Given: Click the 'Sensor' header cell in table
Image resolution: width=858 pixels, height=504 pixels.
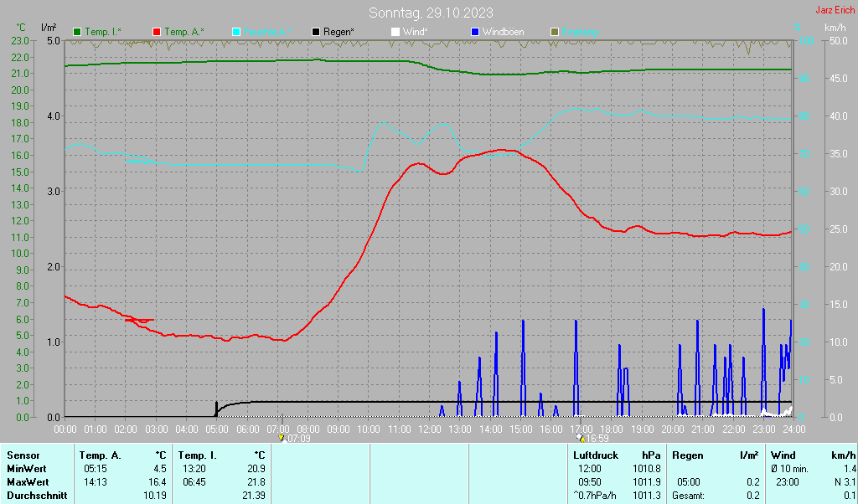Looking at the screenshot, I should 23,455.
